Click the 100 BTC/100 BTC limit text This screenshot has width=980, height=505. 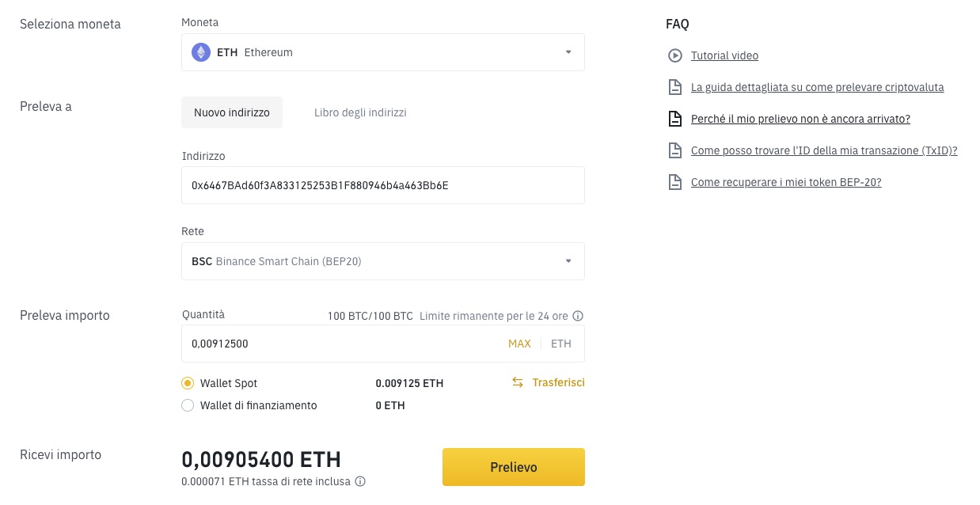click(370, 316)
